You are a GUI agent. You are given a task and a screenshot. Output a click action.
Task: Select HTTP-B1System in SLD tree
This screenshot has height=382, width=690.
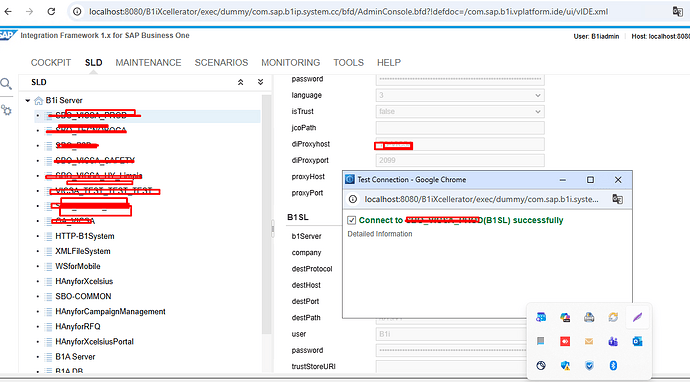[x=85, y=236]
